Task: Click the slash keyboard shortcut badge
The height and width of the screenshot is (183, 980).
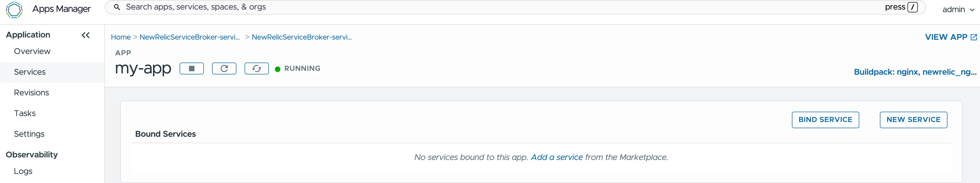Action: pos(912,7)
